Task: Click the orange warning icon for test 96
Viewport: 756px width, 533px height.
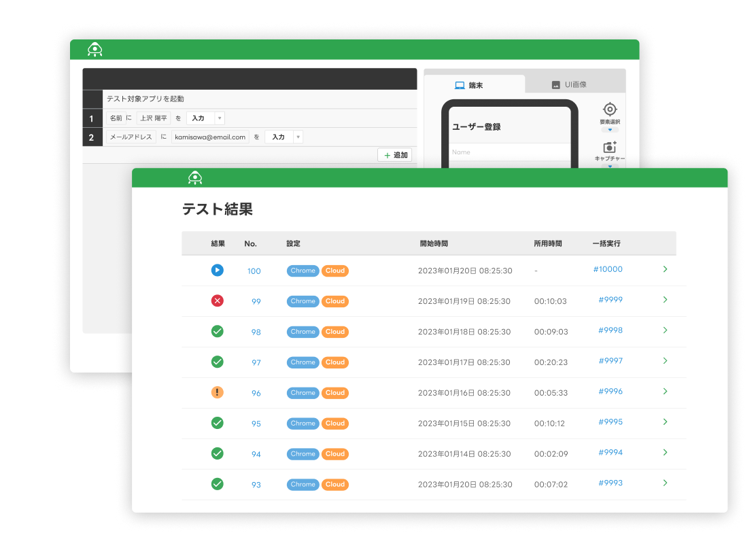Action: click(217, 392)
